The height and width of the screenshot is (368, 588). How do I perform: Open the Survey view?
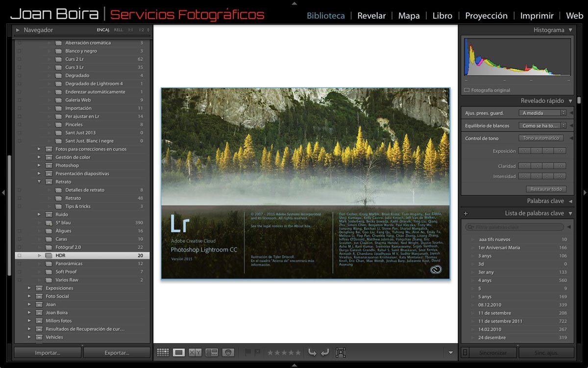click(212, 352)
